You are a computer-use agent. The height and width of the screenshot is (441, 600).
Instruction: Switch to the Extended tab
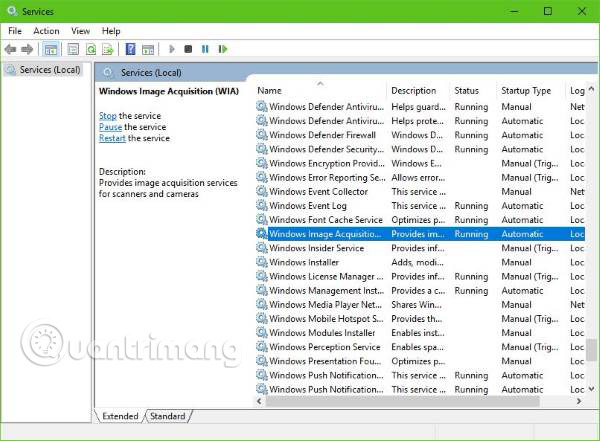coord(120,416)
